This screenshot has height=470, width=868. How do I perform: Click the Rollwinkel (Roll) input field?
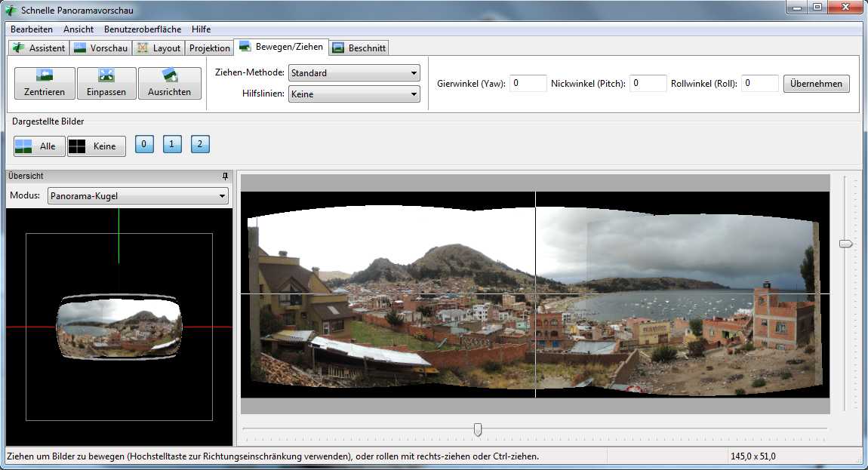point(759,84)
